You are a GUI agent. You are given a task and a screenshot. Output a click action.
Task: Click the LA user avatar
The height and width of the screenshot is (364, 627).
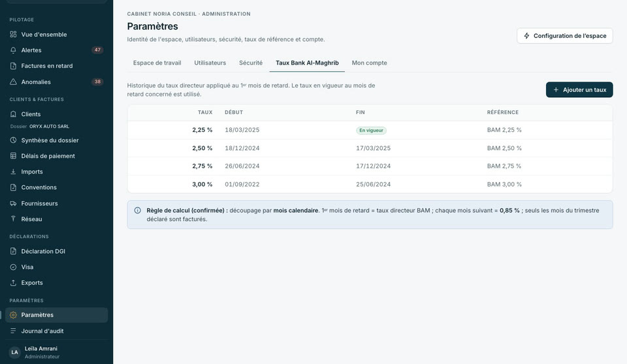coord(15,352)
